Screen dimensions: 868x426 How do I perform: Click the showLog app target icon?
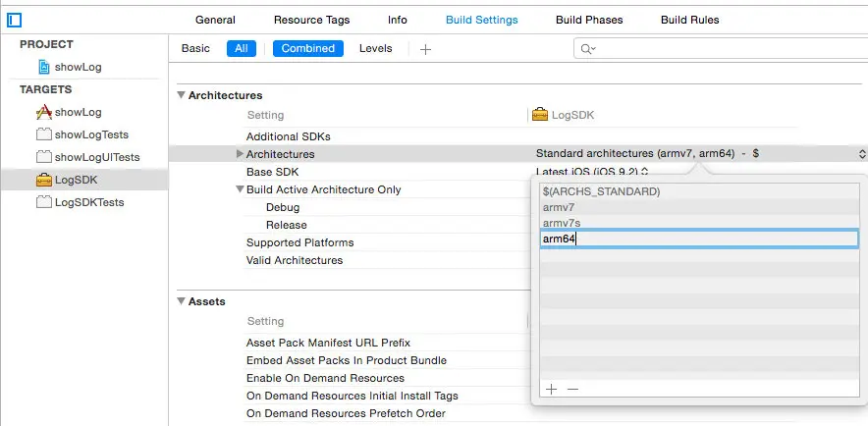pyautogui.click(x=44, y=112)
